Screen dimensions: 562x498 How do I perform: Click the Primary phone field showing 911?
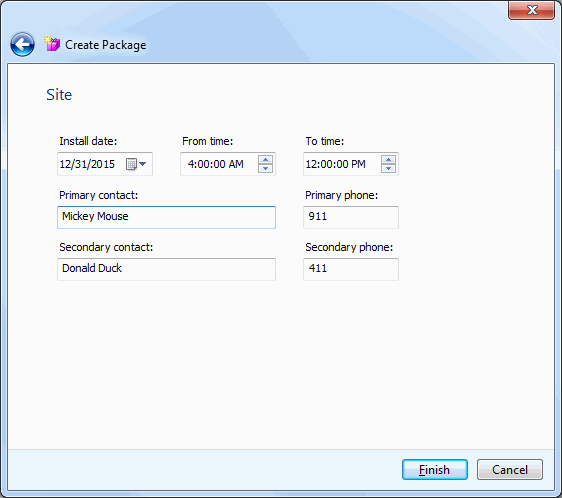[351, 217]
